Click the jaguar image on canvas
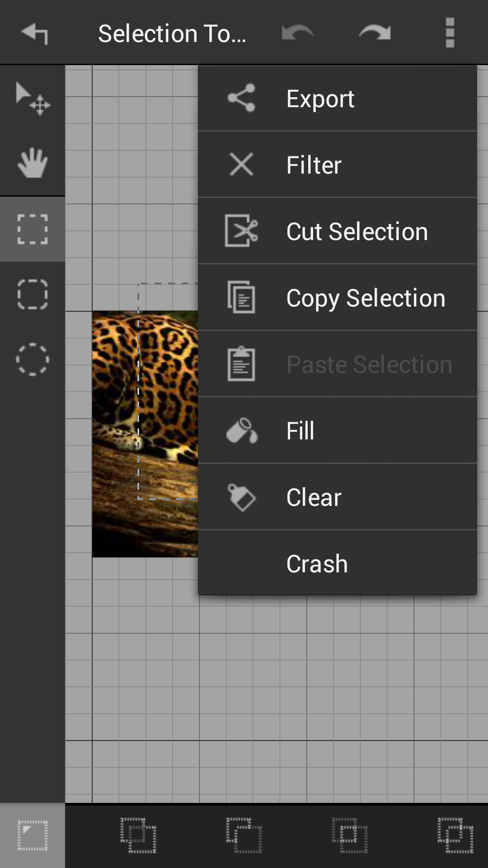The height and width of the screenshot is (868, 488). pyautogui.click(x=145, y=434)
